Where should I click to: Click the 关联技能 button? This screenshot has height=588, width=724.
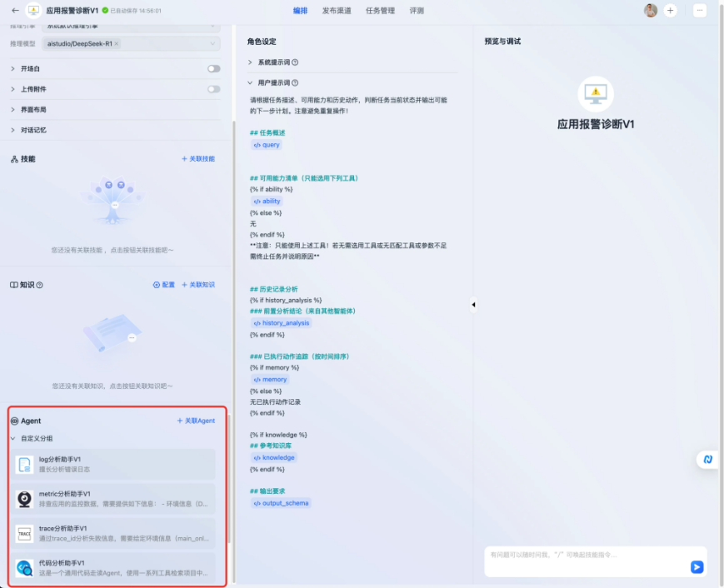click(x=198, y=158)
